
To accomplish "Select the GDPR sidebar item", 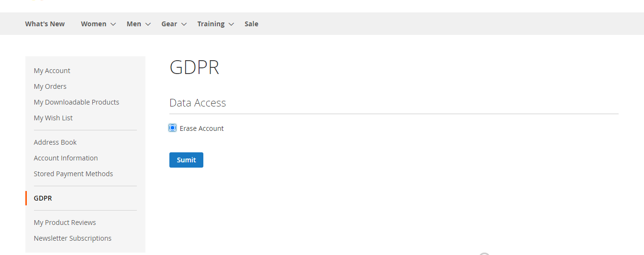I will 43,198.
